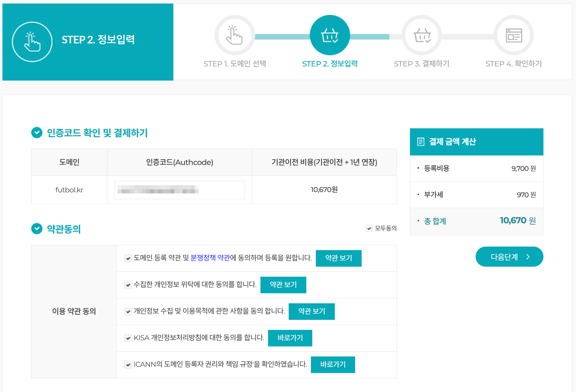576x392 pixels.
Task: Click the STEP 3 payment basket icon
Action: pos(422,35)
